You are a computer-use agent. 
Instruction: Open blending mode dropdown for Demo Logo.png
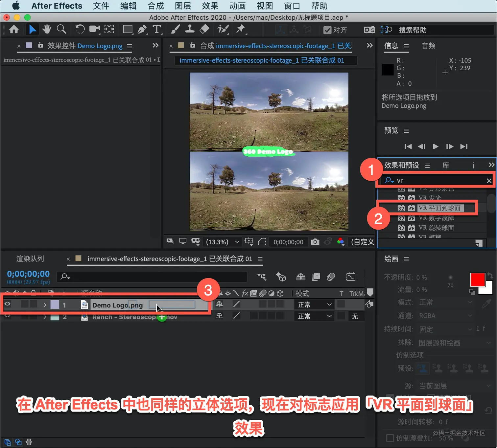click(x=315, y=304)
